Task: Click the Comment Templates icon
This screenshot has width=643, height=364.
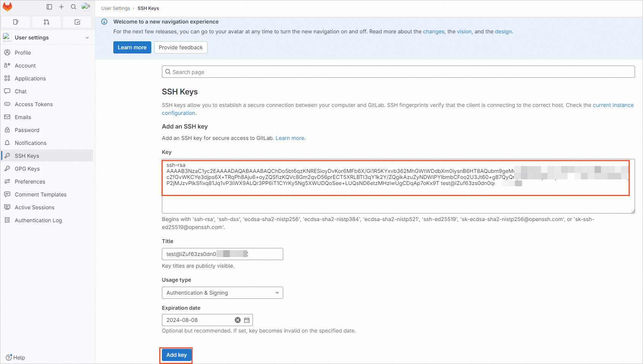Action: pyautogui.click(x=7, y=194)
